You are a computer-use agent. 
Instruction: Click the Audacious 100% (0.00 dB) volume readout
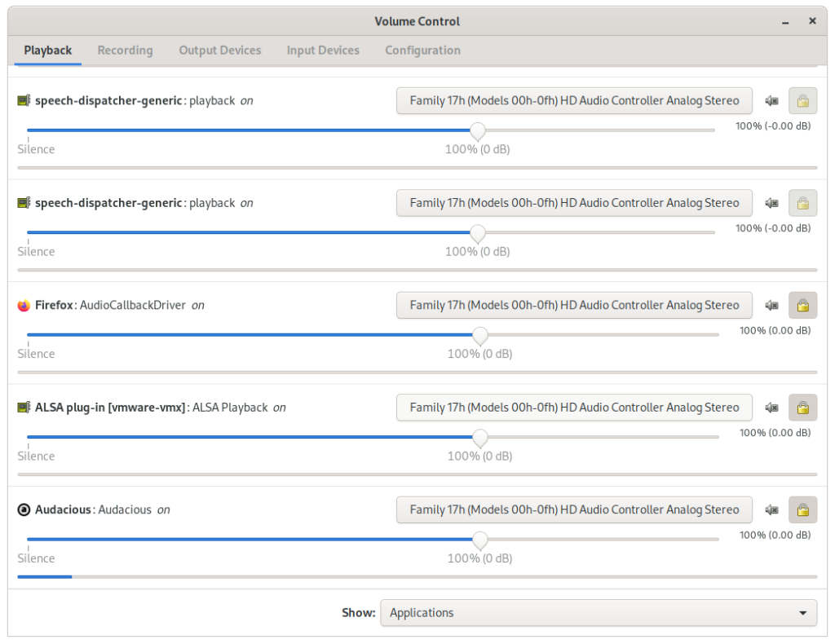click(x=775, y=535)
